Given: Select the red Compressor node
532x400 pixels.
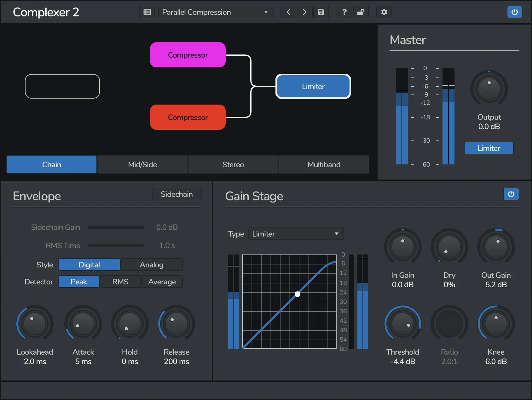Looking at the screenshot, I should pos(188,117).
